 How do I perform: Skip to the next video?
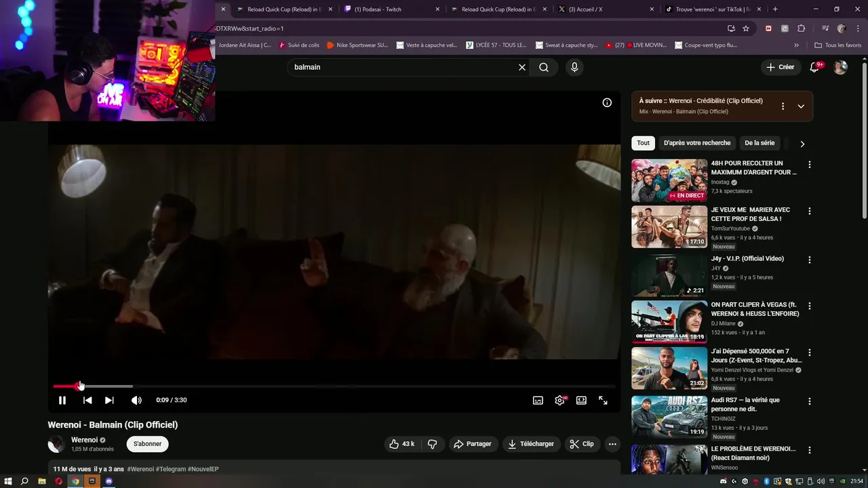pyautogui.click(x=109, y=400)
